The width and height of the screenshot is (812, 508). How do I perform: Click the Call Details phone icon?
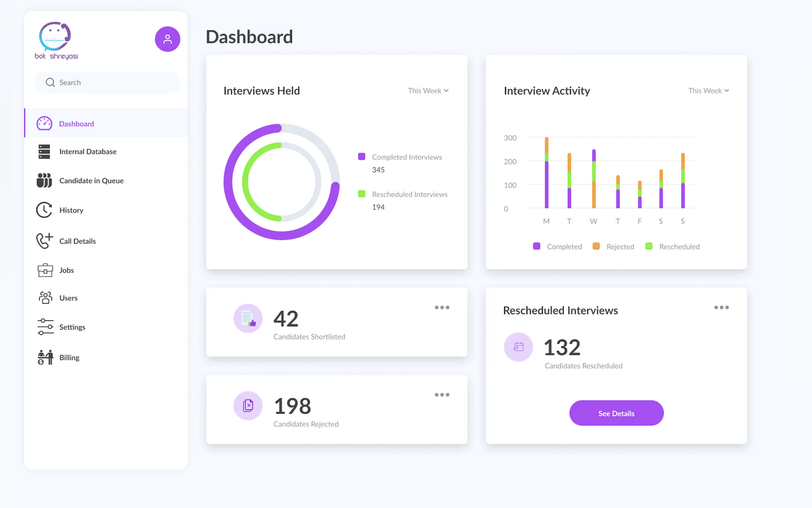44,241
